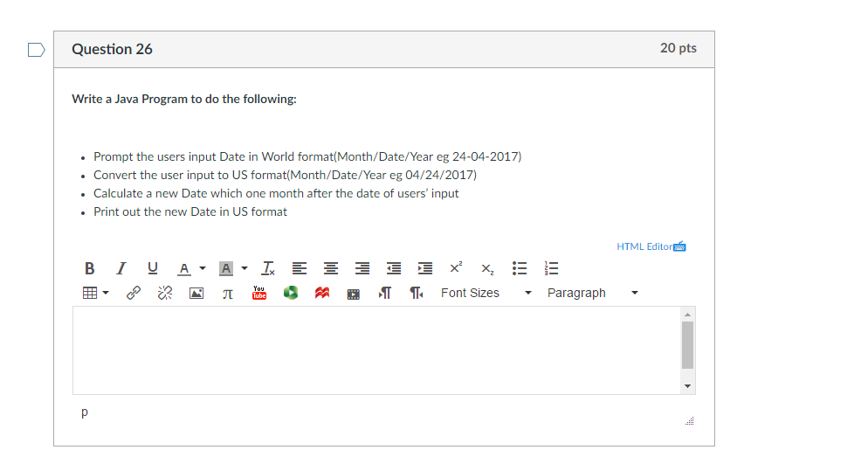Align text right
Viewport: 868px width, 457px height.
coord(362,268)
